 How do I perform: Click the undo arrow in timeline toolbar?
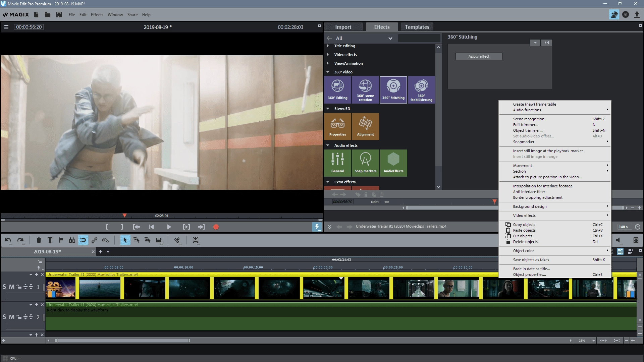click(8, 240)
